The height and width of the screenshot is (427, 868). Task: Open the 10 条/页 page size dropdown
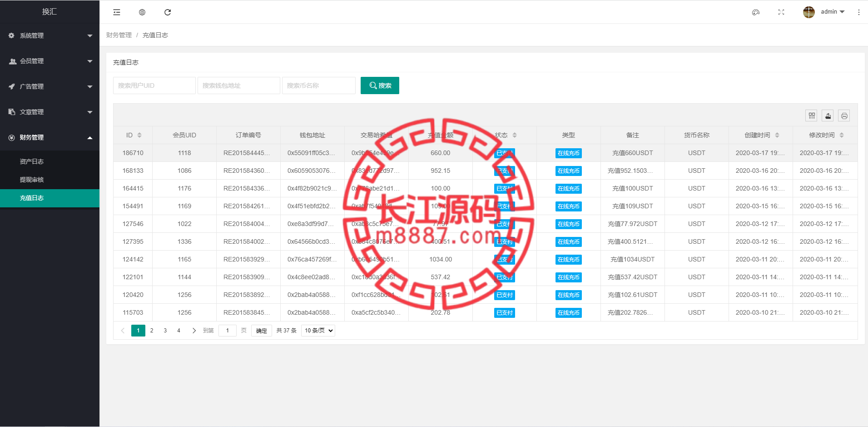(x=318, y=331)
